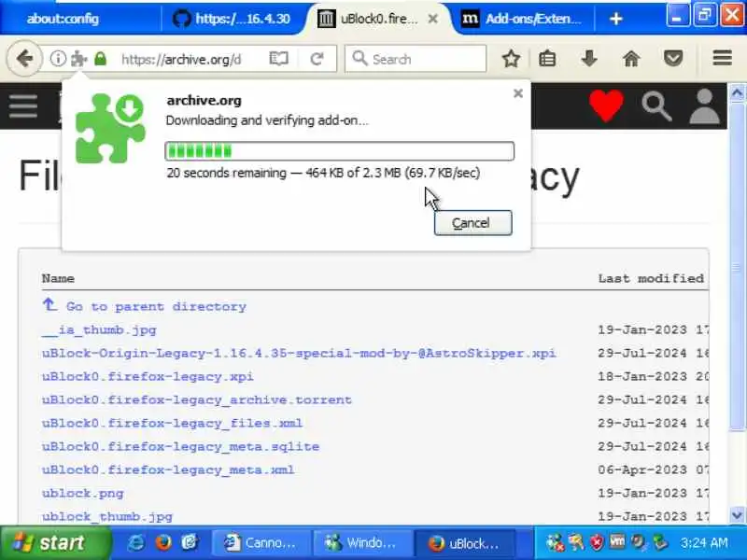Launch Internet Explorer from quick launch

135,543
